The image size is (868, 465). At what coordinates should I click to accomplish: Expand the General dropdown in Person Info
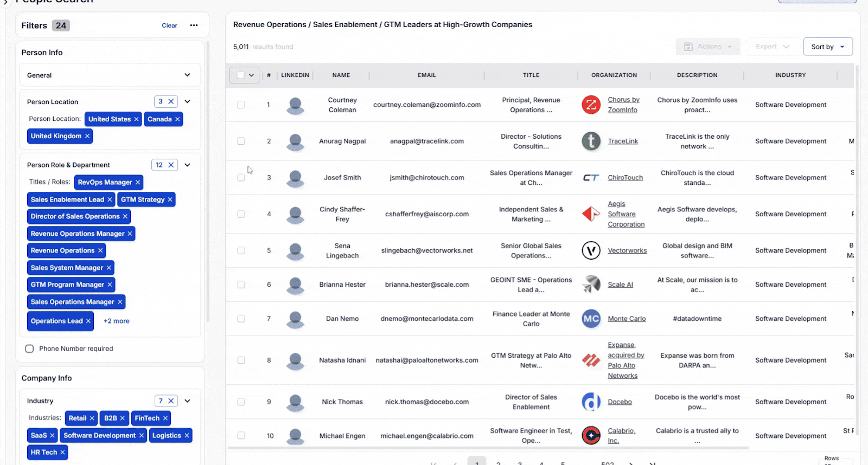(187, 75)
